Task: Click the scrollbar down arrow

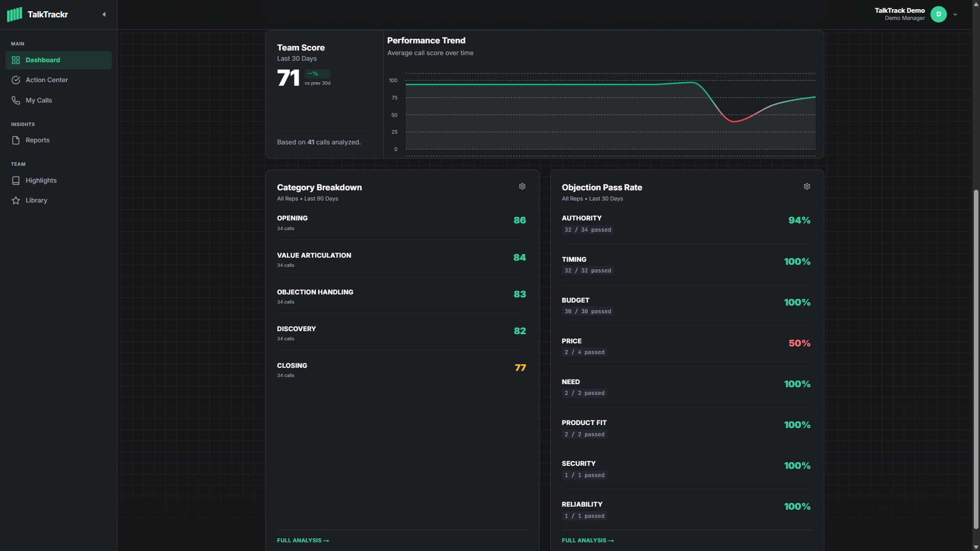Action: click(x=976, y=547)
